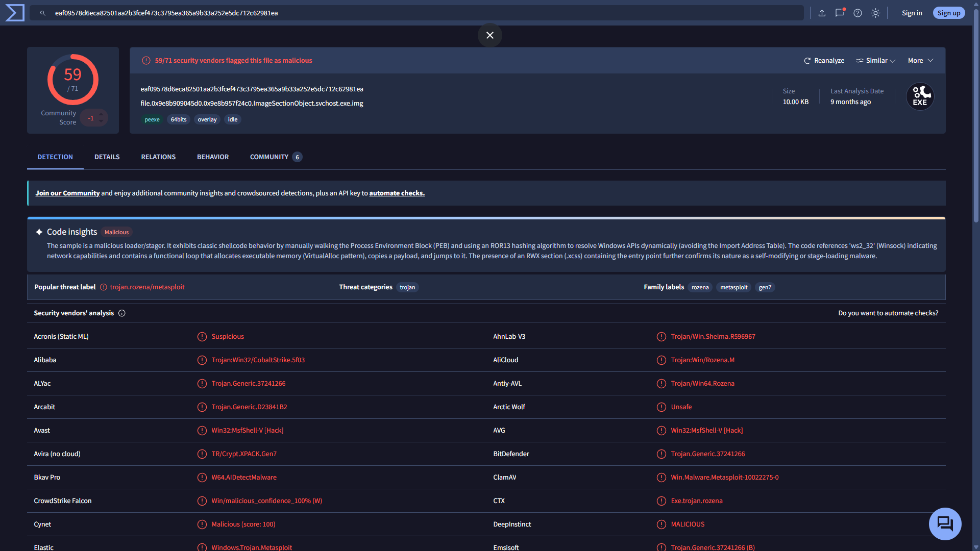Image resolution: width=980 pixels, height=551 pixels.
Task: Click the rozena family label
Action: click(x=700, y=288)
